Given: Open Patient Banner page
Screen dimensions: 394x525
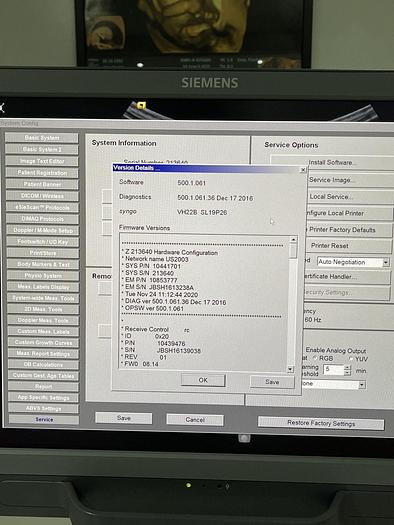Looking at the screenshot, I should tap(42, 184).
